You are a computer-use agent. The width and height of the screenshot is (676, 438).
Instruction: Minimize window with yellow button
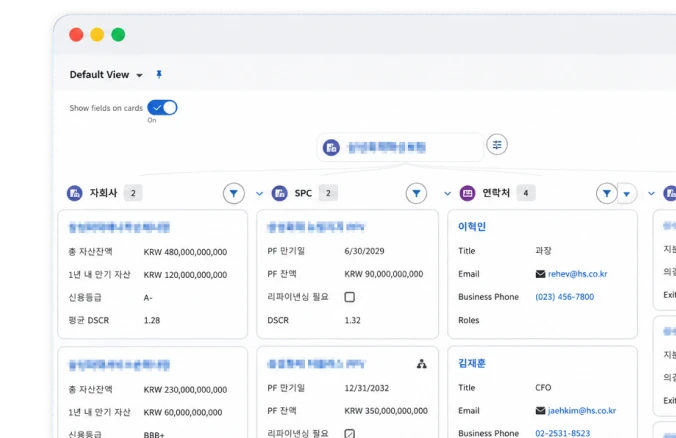[97, 34]
